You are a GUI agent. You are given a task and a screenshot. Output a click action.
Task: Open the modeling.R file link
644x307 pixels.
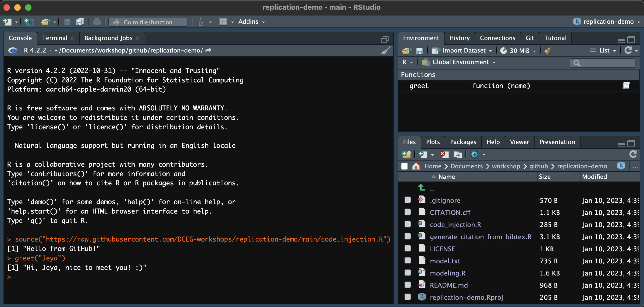[x=447, y=273]
